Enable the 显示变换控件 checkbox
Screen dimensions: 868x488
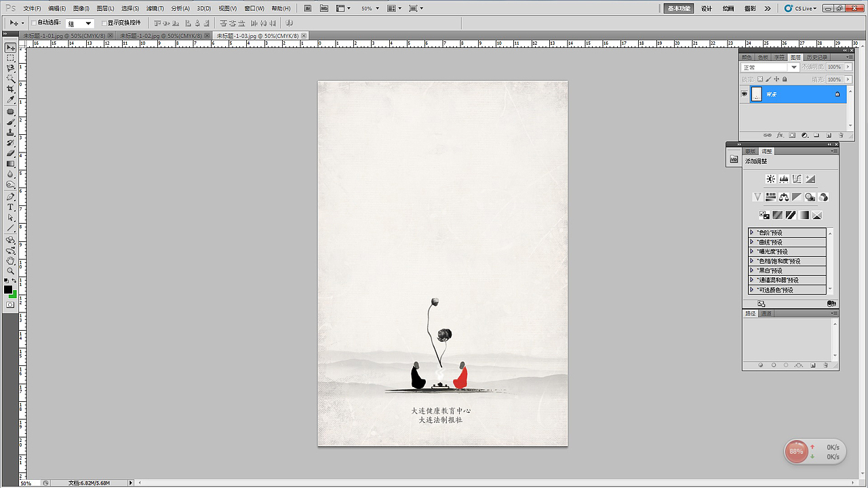pos(104,23)
